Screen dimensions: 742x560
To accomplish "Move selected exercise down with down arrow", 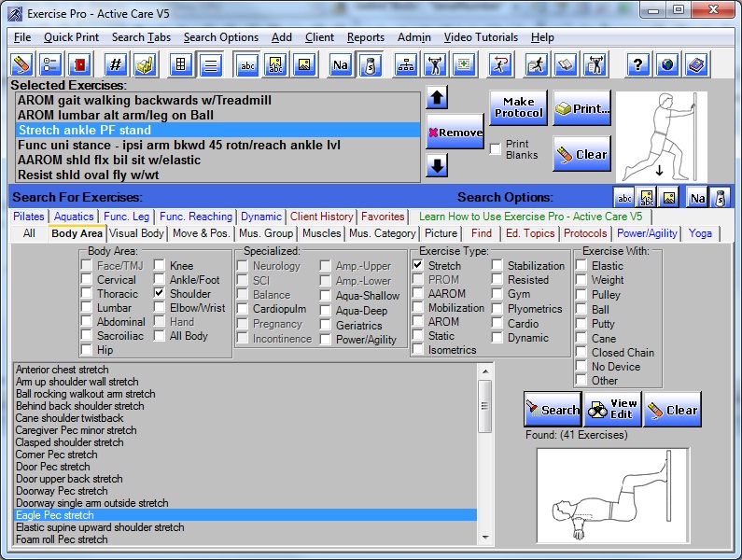I will (x=437, y=166).
